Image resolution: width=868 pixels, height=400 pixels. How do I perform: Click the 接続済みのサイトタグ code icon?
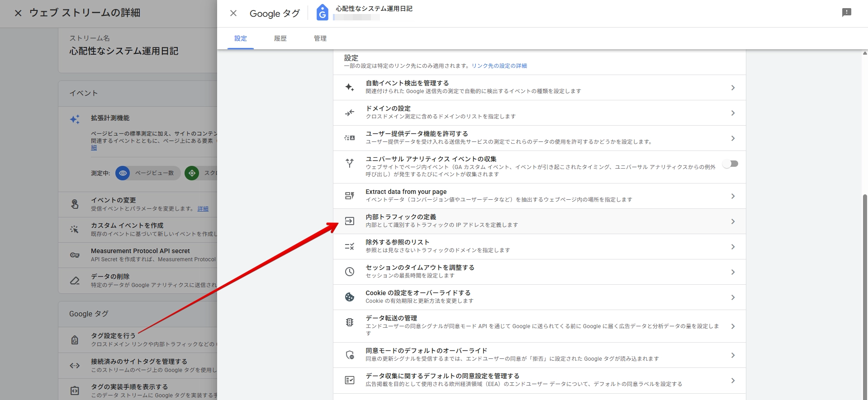tap(75, 365)
